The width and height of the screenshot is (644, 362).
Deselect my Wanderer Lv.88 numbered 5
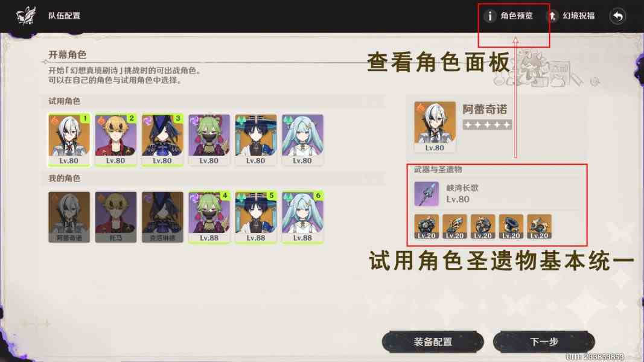(255, 217)
